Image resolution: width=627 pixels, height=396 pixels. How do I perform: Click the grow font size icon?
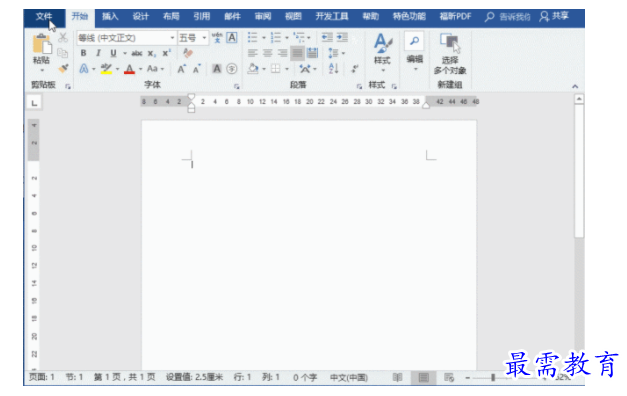pos(181,69)
